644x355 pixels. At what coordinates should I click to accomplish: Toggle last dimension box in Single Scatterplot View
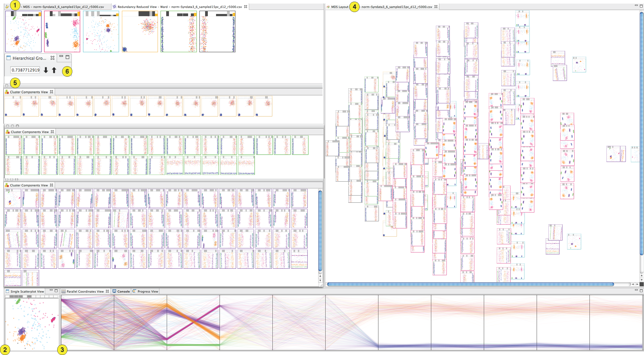tap(56, 296)
